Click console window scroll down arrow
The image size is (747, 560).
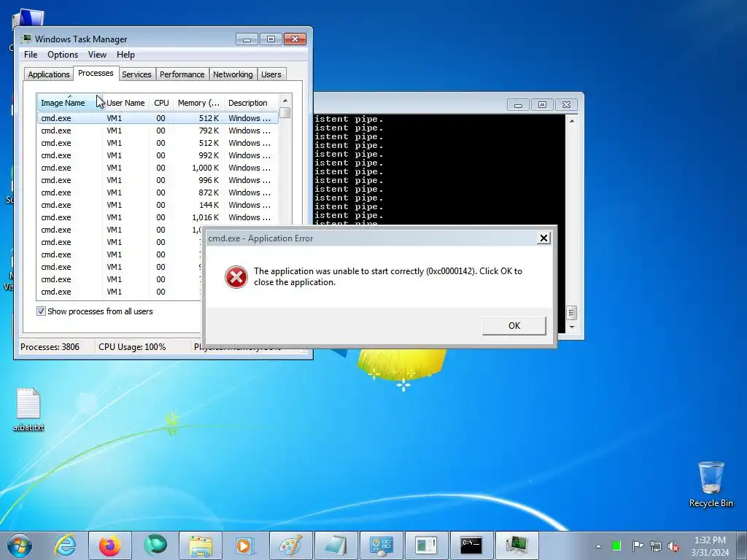572,327
